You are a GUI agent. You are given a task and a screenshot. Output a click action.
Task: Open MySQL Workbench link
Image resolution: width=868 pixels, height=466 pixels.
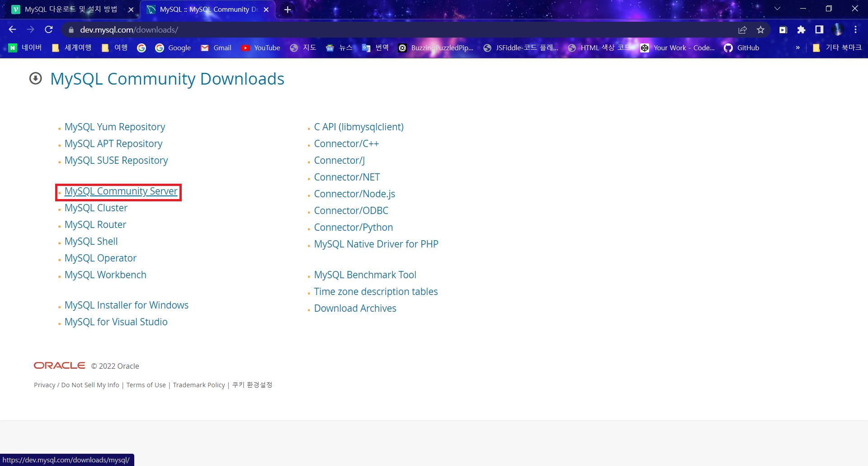[105, 275]
